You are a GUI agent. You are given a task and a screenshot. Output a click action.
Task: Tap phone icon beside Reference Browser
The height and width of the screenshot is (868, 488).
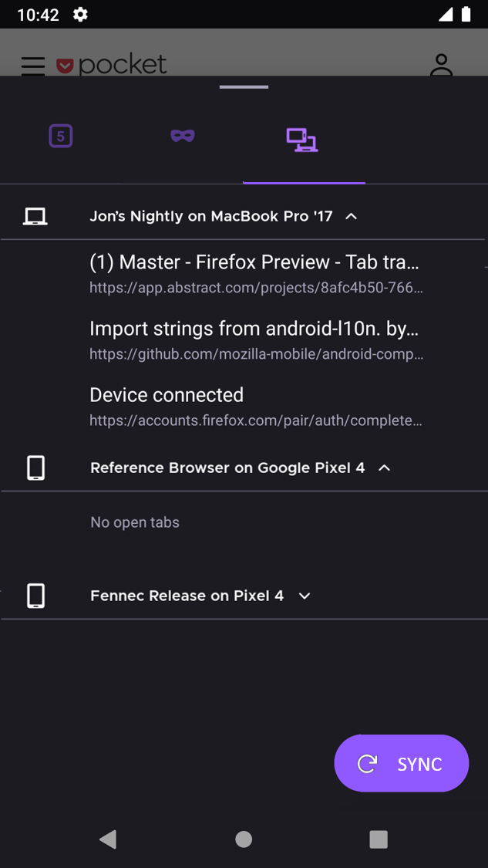pos(35,468)
